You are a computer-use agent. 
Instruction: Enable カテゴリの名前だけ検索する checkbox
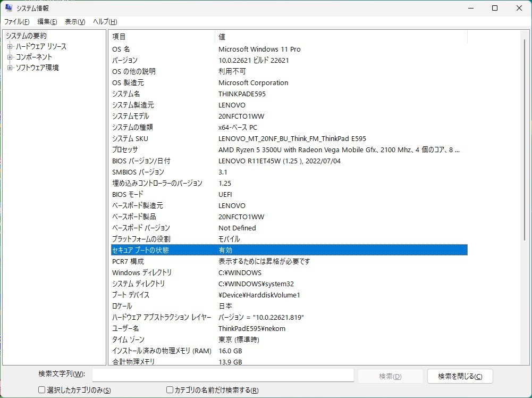pyautogui.click(x=170, y=390)
